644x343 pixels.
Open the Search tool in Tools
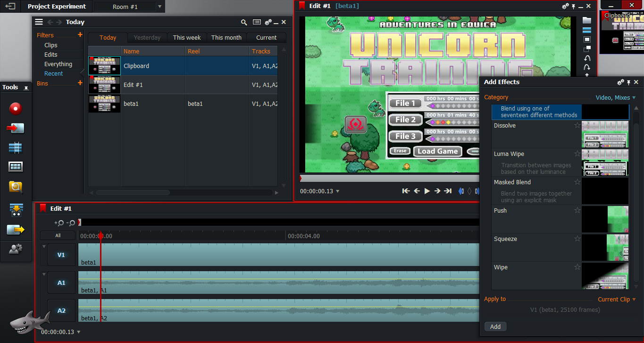tap(16, 188)
